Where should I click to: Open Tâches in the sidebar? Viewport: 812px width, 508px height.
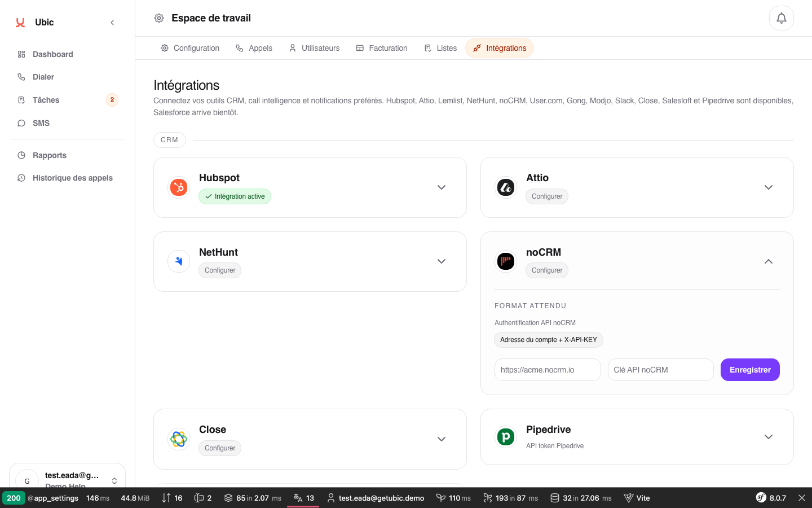[x=67, y=100]
